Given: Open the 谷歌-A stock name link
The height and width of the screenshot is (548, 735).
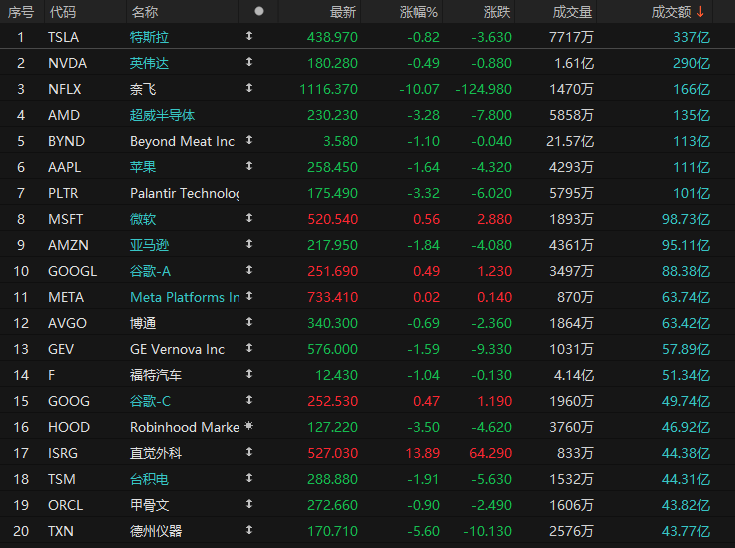Looking at the screenshot, I should click(150, 271).
